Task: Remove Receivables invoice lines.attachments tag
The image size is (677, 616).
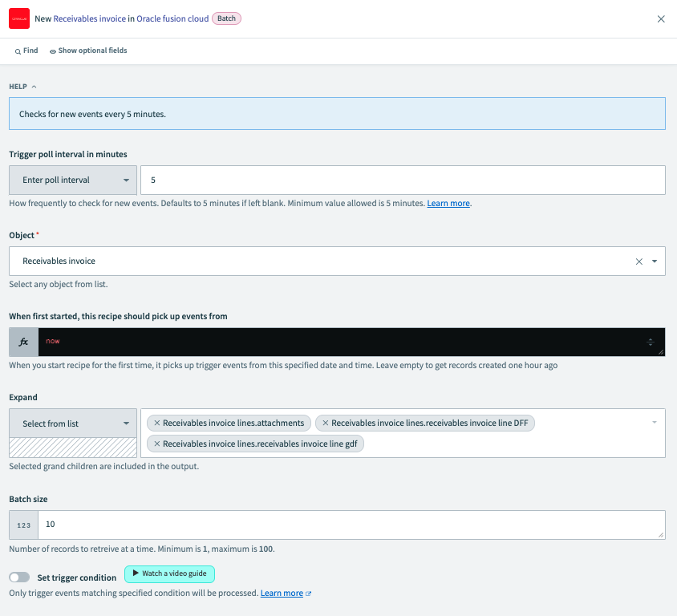Action: click(157, 423)
